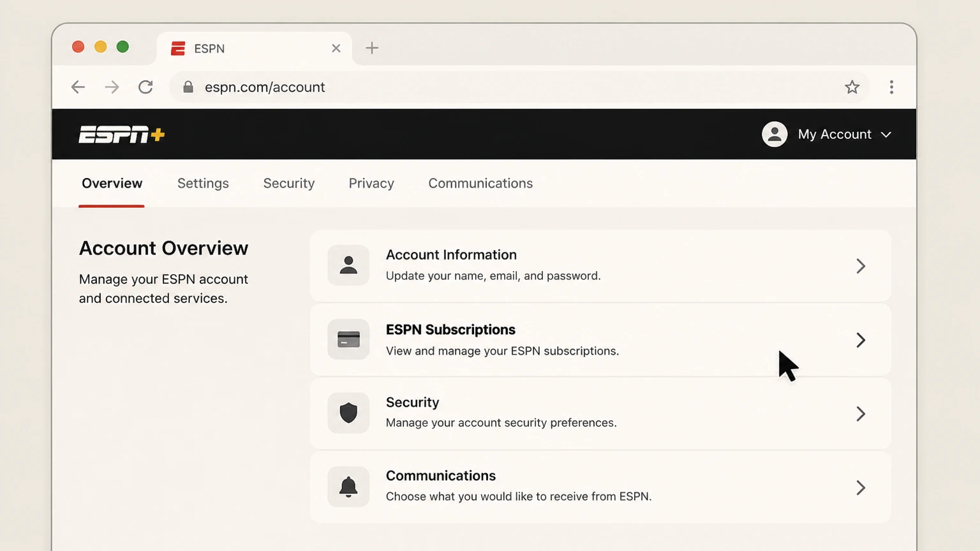This screenshot has width=980, height=551.
Task: Click 'Update your name, email, and password.'
Action: click(x=493, y=276)
